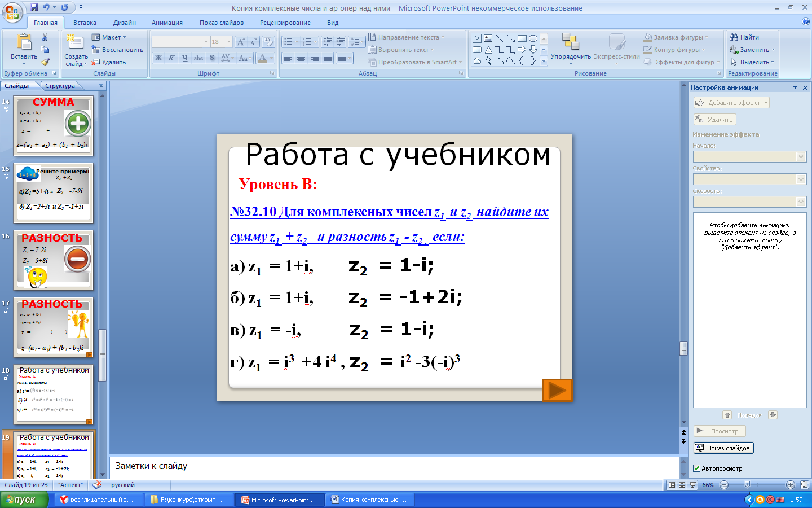Click the пуск Start button
The width and height of the screenshot is (812, 508).
coord(24,500)
